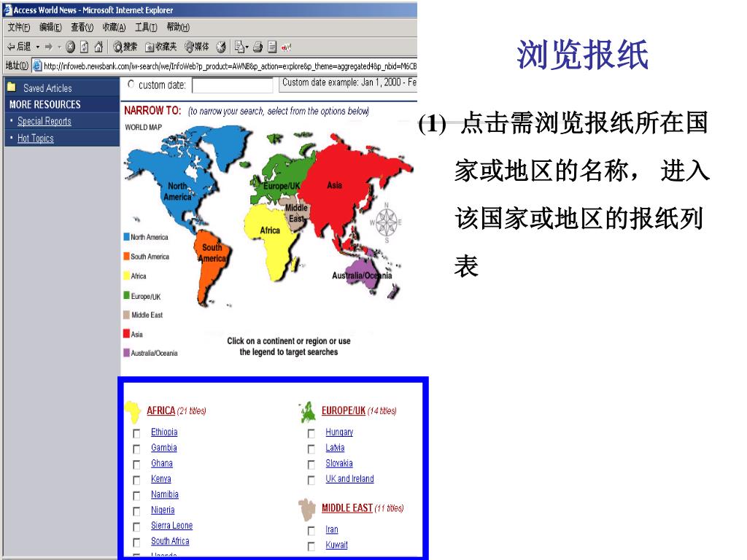
Task: Open the 工具(T) Tools menu
Action: (146, 27)
